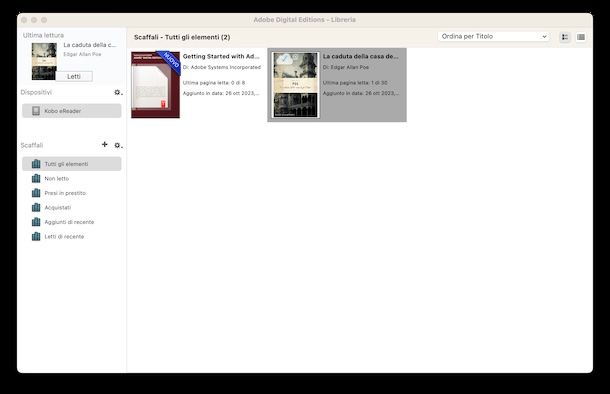Select La caduta della casa cover in library
This screenshot has width=610, height=394.
click(x=296, y=85)
